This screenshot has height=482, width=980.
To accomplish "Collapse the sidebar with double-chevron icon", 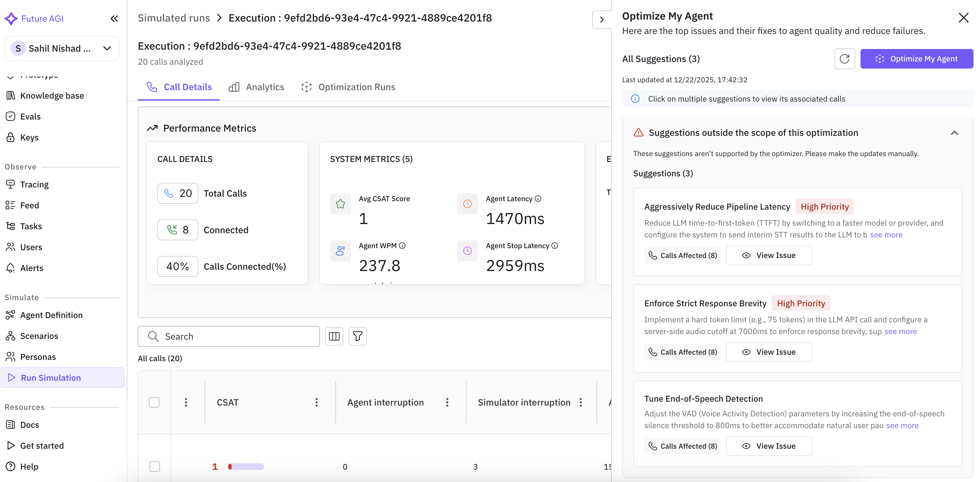I will click(x=114, y=19).
